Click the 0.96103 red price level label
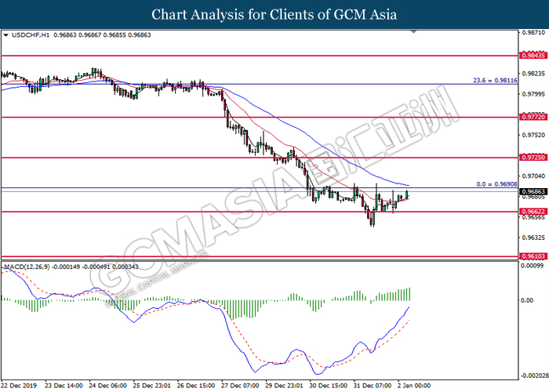The image size is (549, 392). pos(533,256)
